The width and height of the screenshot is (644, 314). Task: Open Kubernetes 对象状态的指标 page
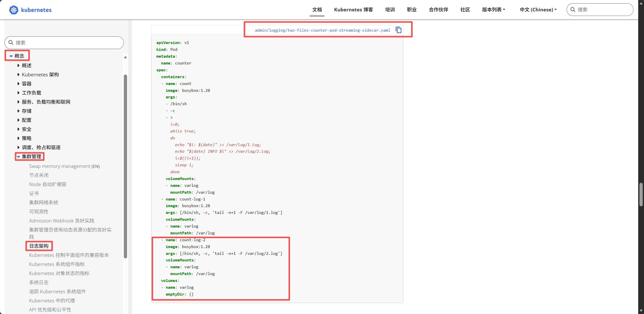59,273
